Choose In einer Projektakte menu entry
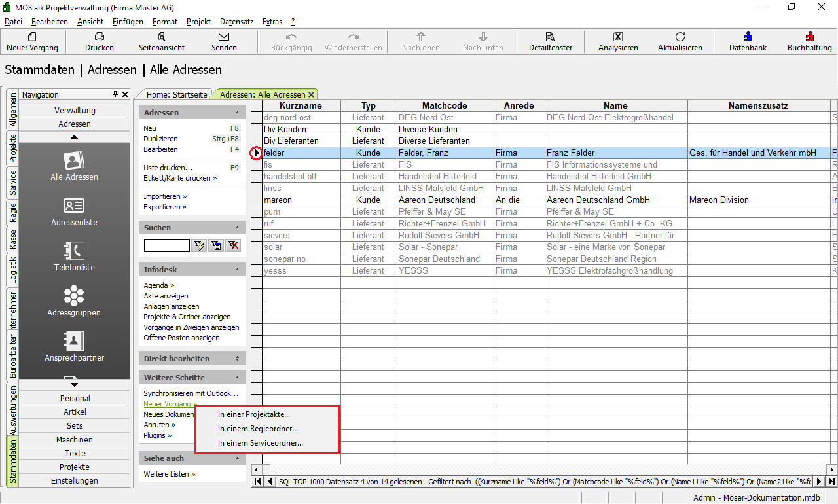Viewport: 838px width, 504px height. click(x=254, y=414)
